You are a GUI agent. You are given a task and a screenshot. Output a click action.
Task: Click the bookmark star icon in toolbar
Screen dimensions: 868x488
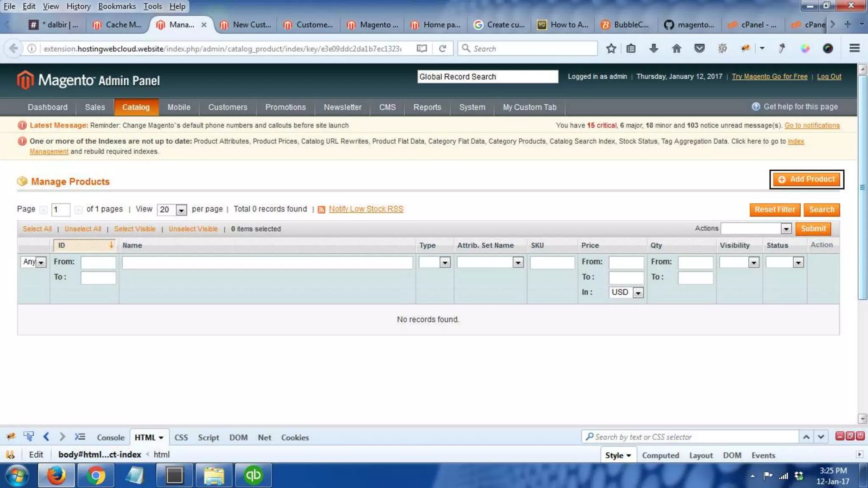pos(611,48)
